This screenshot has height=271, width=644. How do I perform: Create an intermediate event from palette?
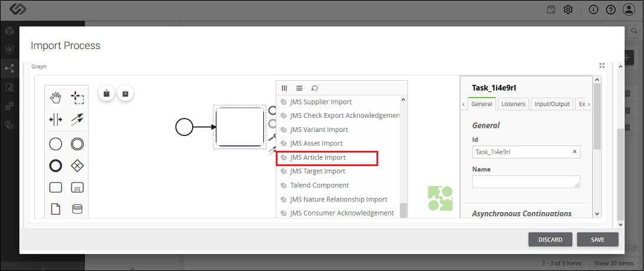point(77,144)
